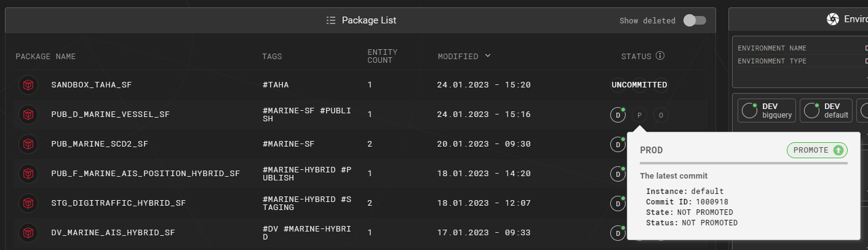Open the SANDBOX_TAHA_SF package name
This screenshot has width=868, height=250.
[92, 85]
